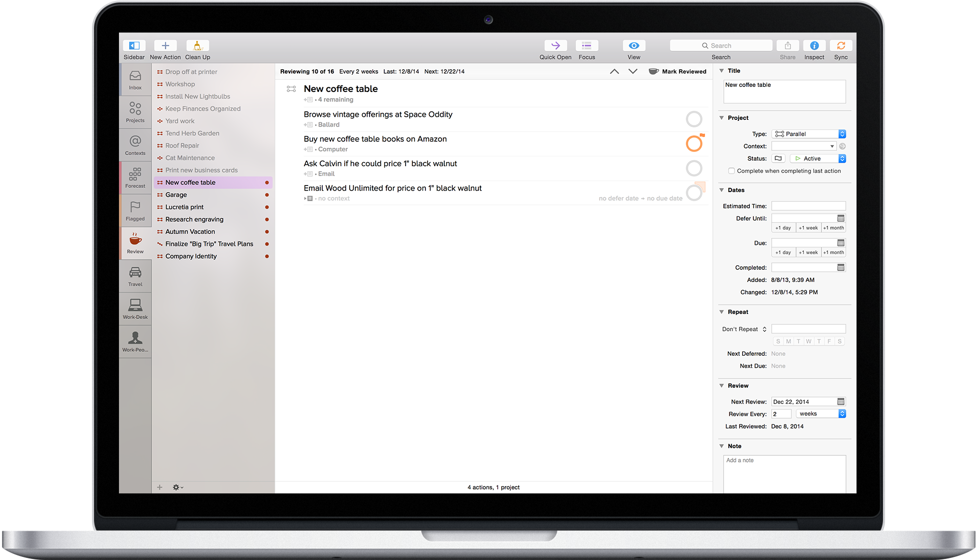This screenshot has height=560, width=976.
Task: Open the project Type Parallel dropdown
Action: 808,134
